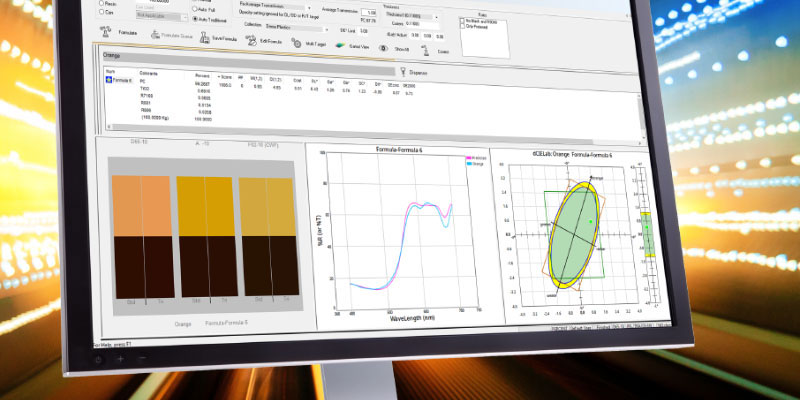Open the Collection dropdown

click(295, 28)
